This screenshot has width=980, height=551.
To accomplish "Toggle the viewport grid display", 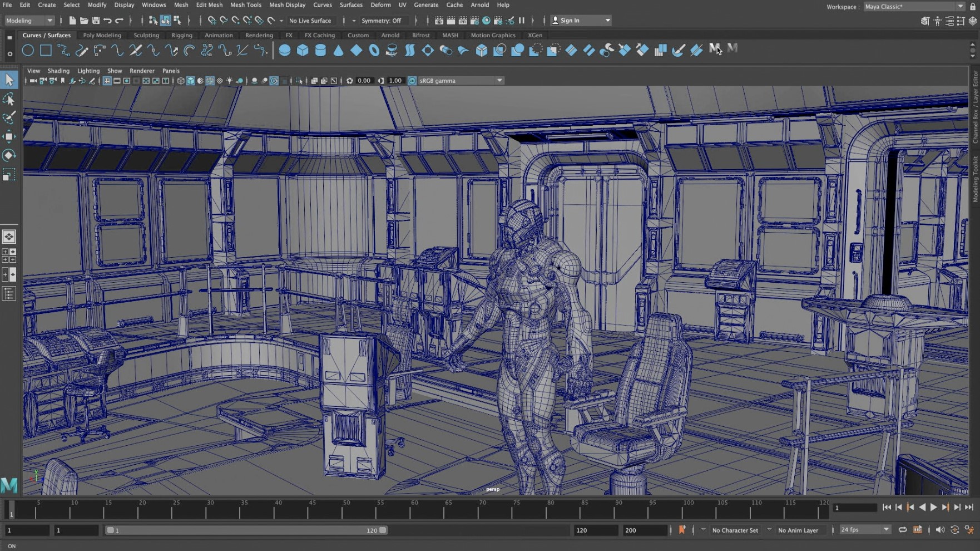I will (107, 81).
